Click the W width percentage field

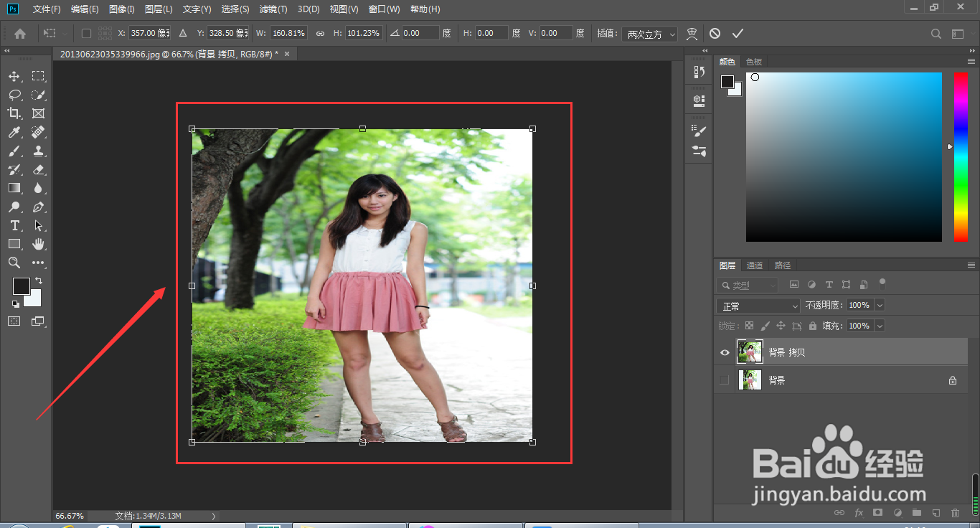[289, 34]
